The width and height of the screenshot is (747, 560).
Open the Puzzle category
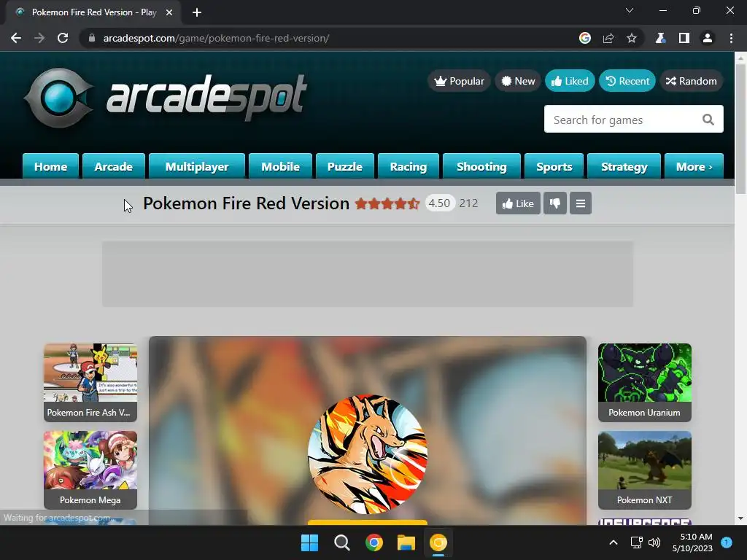345,167
